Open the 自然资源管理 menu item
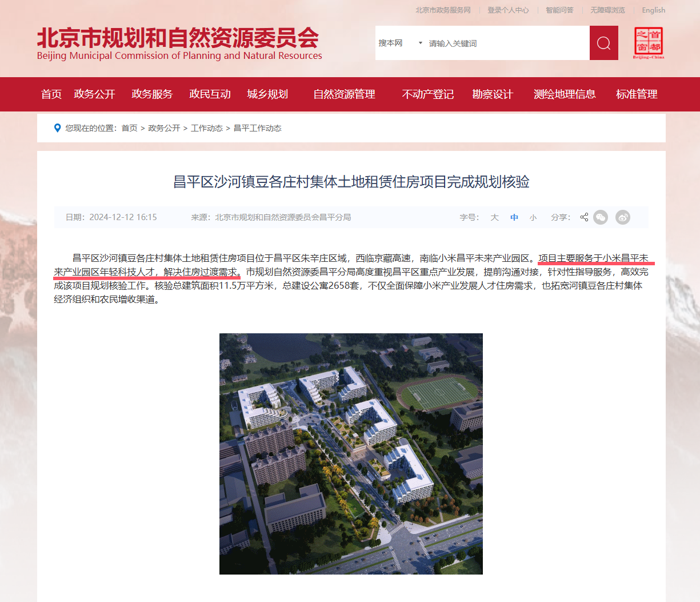 point(345,94)
